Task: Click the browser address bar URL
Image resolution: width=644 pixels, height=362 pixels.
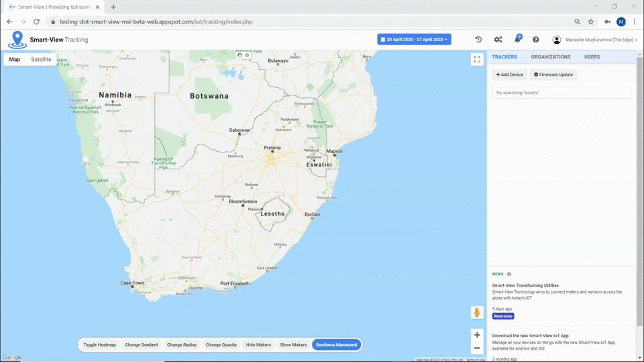Action: (156, 21)
